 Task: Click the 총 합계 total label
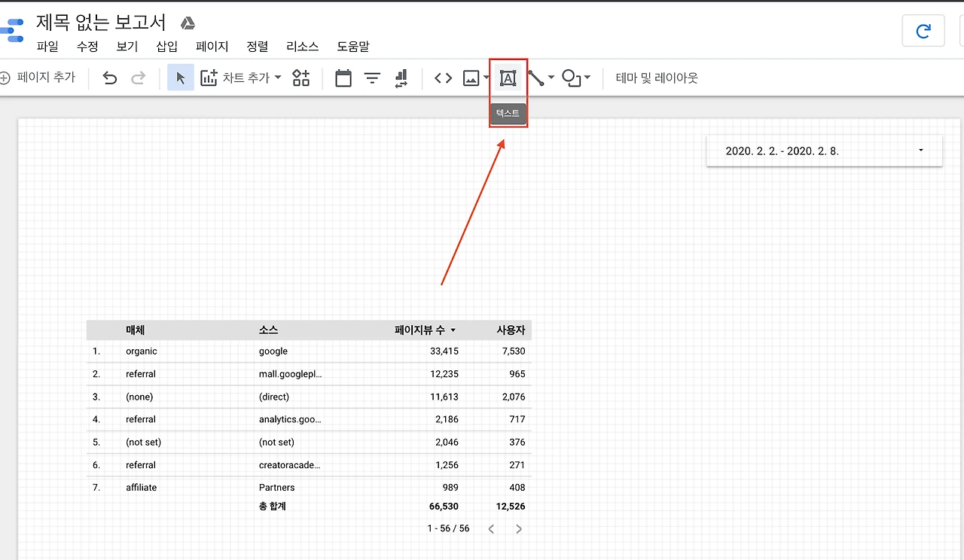pyautogui.click(x=273, y=507)
